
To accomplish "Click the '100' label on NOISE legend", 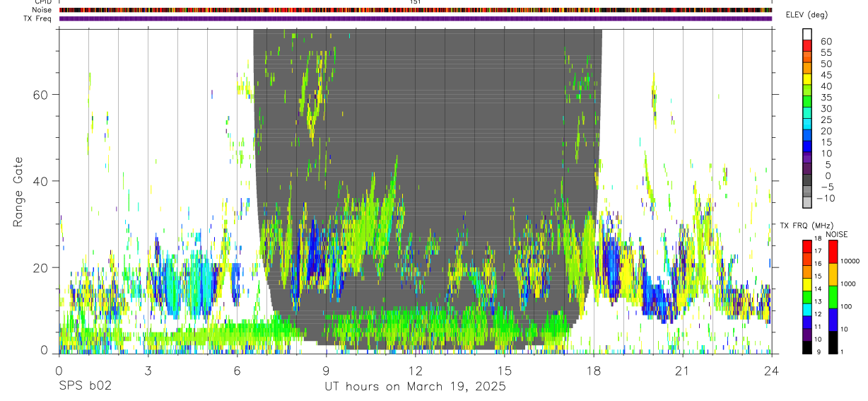I will [x=847, y=307].
